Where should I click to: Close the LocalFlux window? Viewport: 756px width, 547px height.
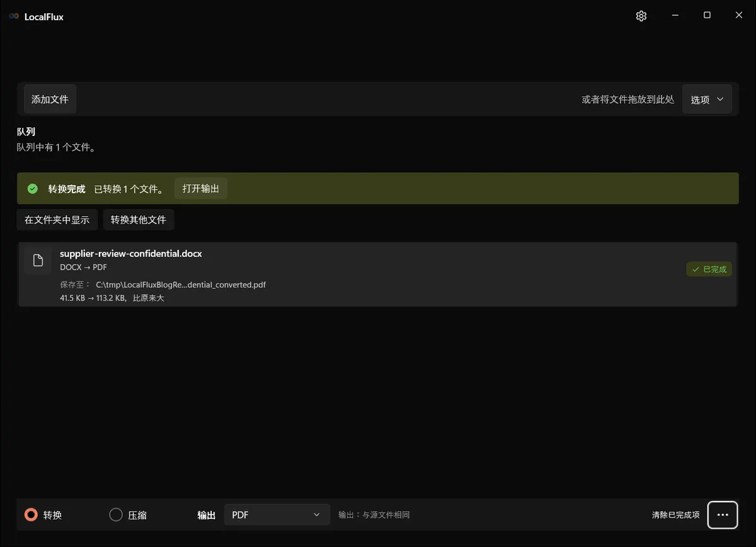point(739,16)
